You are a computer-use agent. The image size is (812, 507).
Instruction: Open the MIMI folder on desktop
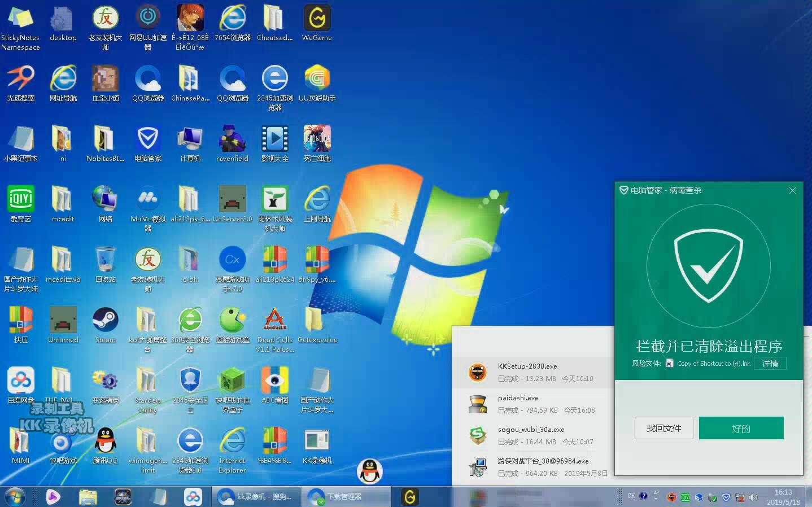pyautogui.click(x=20, y=445)
